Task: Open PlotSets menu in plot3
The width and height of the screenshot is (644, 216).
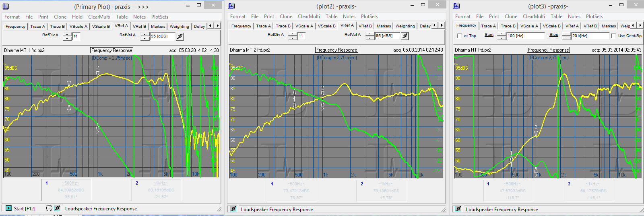Action: [594, 17]
